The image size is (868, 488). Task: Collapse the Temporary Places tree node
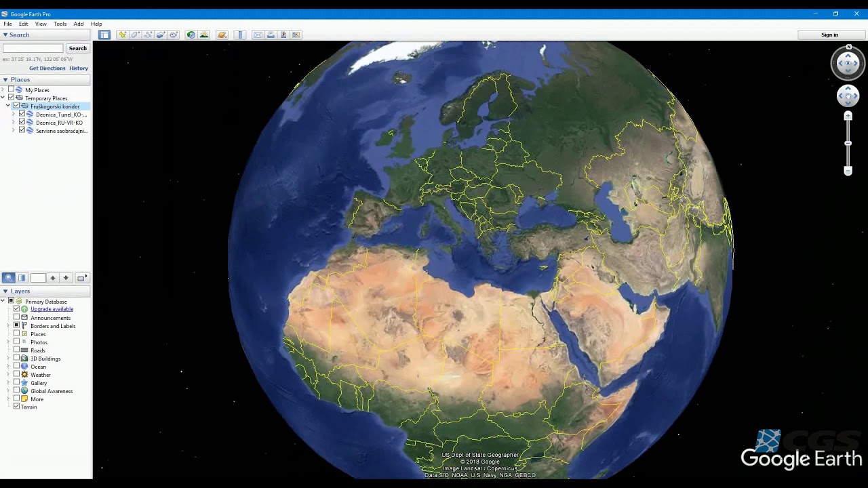[3, 98]
